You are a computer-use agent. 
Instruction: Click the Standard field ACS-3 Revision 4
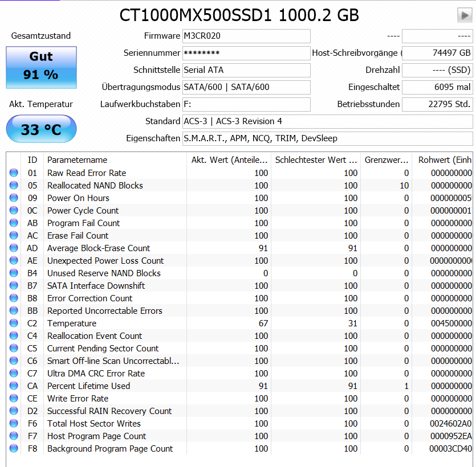point(328,121)
